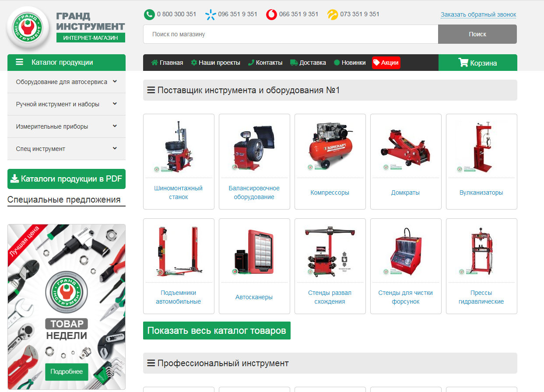Click Заказать обратный звонок link
This screenshot has width=544, height=392.
click(478, 14)
